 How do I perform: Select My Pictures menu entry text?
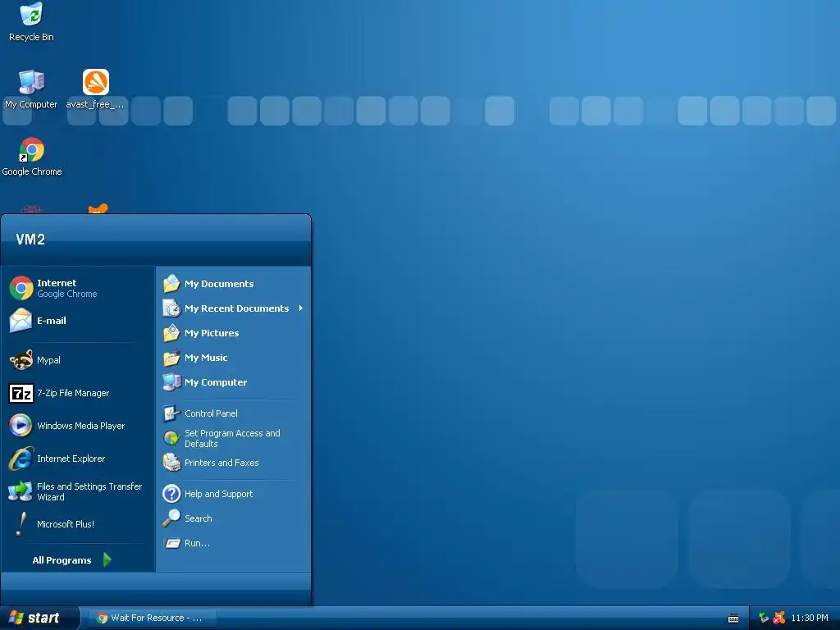[x=212, y=333]
